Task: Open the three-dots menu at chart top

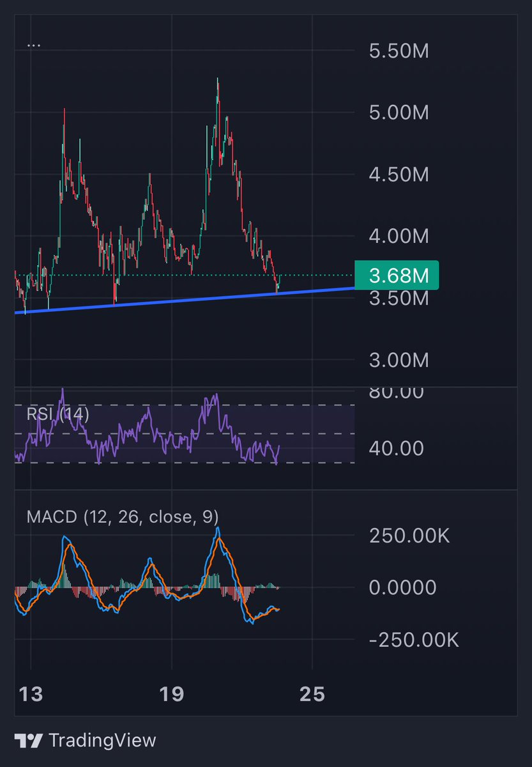Action: (34, 45)
